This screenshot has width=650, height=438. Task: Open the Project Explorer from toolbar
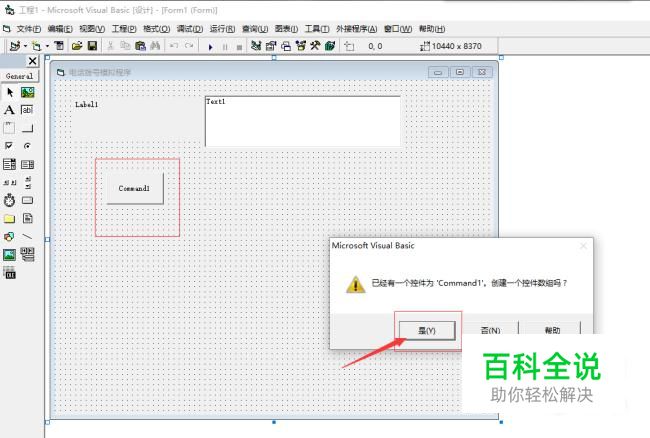pos(256,46)
